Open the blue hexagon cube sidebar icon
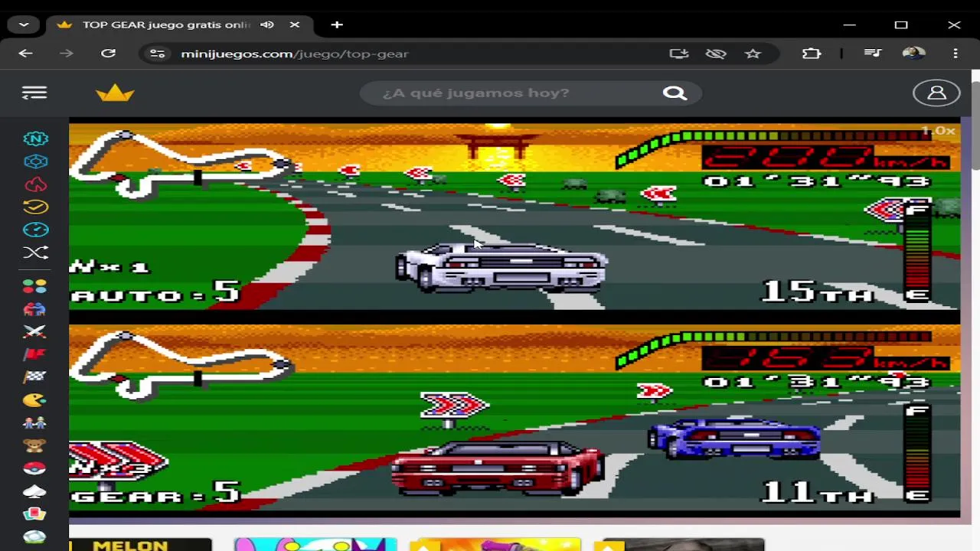This screenshot has height=551, width=980. pyautogui.click(x=35, y=161)
